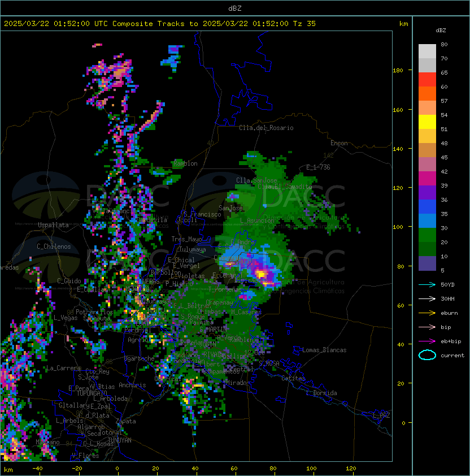Pick the red 60-65 dBZ swatch
This screenshot has width=470, height=476.
pos(427,80)
